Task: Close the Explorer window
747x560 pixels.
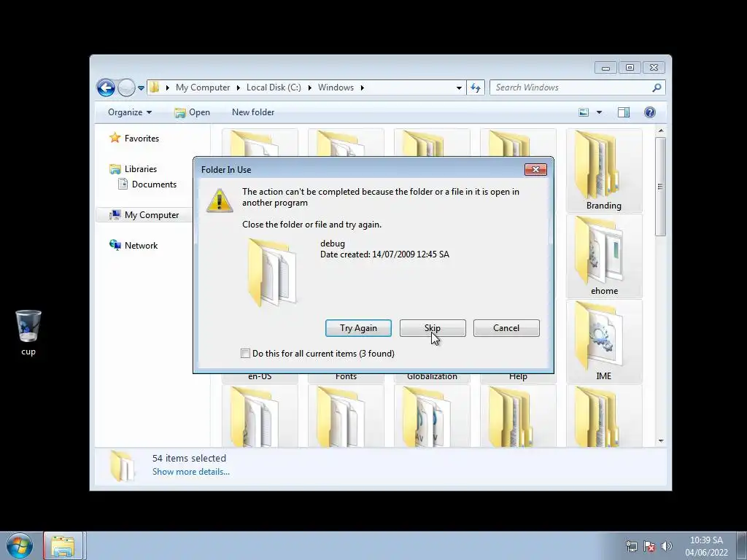Action: (x=654, y=68)
